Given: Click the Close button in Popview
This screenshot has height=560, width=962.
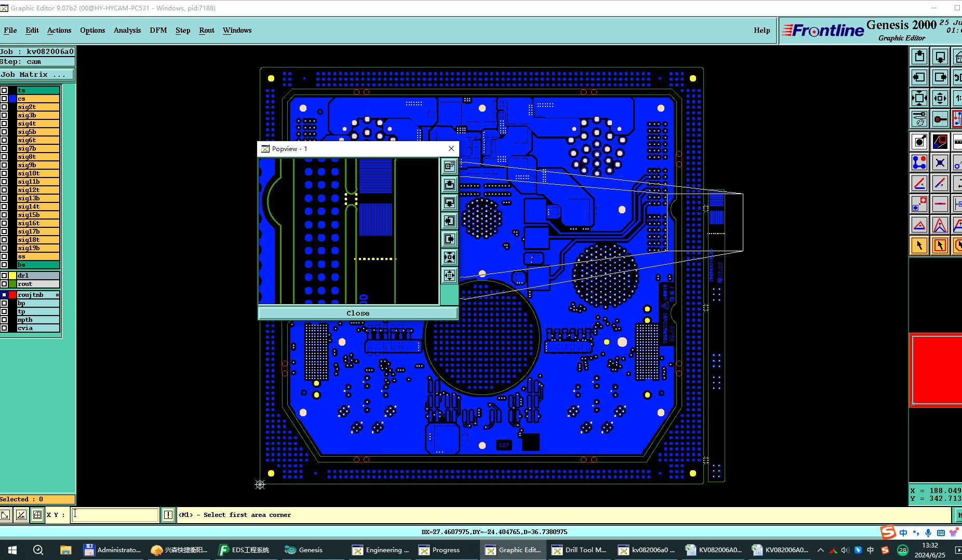Looking at the screenshot, I should (358, 313).
